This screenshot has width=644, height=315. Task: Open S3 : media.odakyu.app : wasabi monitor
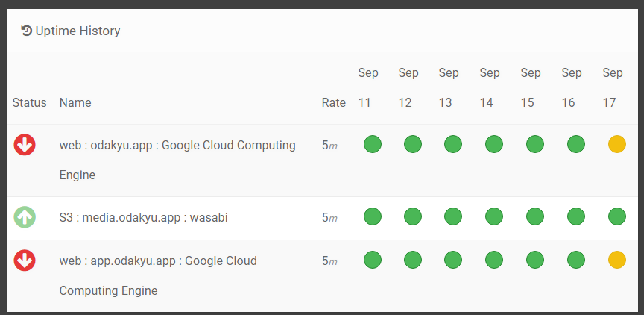(x=143, y=218)
